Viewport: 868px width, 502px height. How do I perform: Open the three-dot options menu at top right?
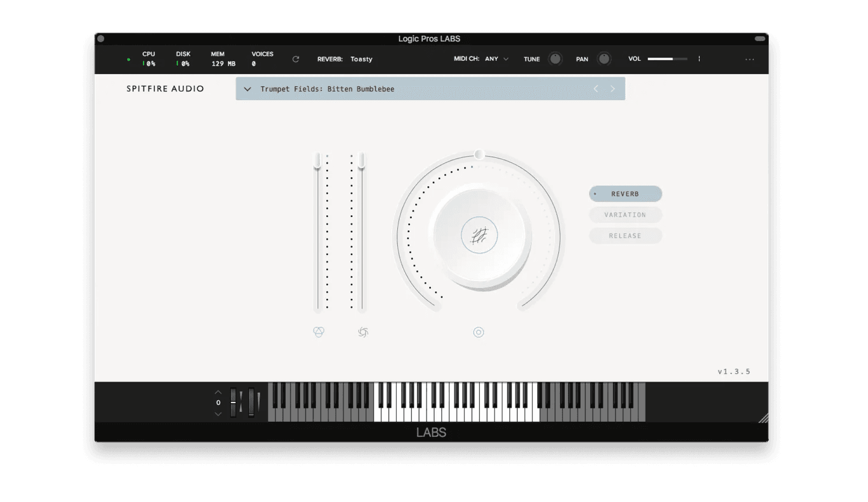750,59
